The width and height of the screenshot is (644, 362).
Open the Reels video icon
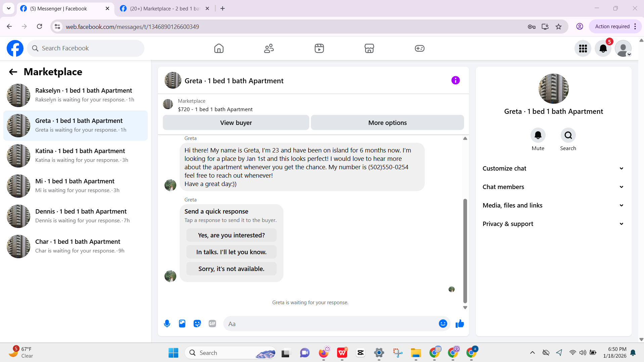pos(319,48)
